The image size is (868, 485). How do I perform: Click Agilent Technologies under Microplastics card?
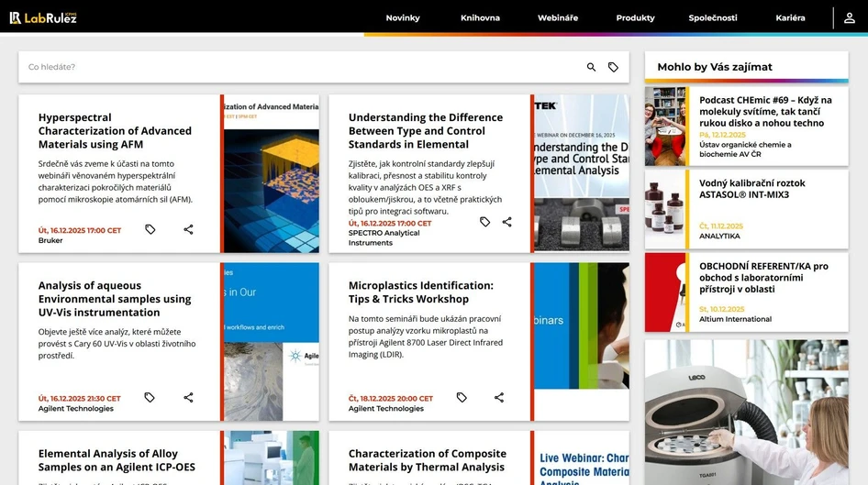click(x=386, y=409)
